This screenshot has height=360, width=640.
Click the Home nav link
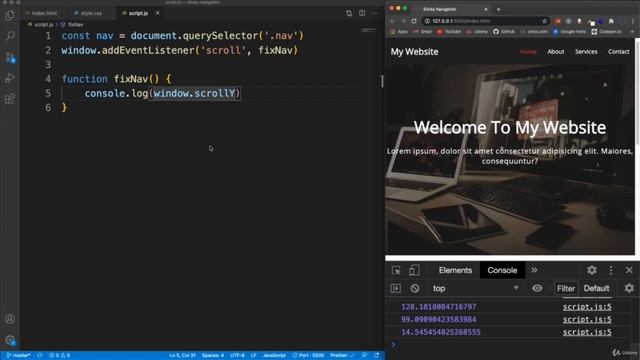[x=528, y=51]
